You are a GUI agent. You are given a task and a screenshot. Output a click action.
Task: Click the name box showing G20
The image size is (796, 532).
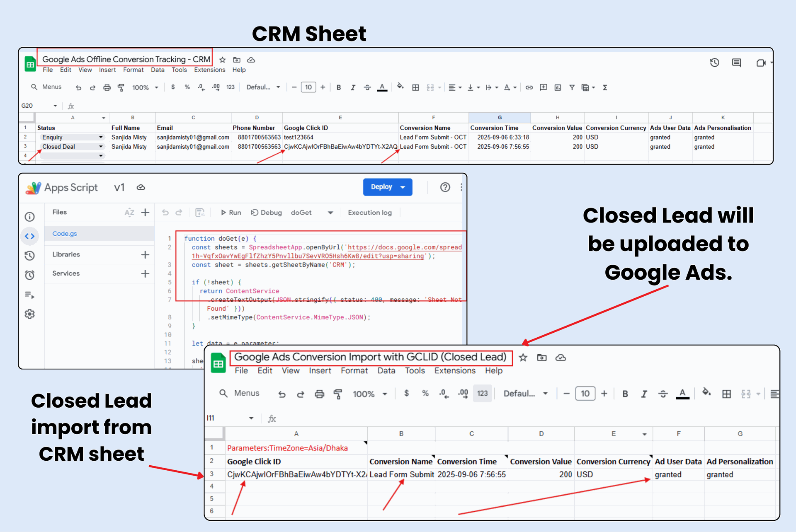(27, 106)
